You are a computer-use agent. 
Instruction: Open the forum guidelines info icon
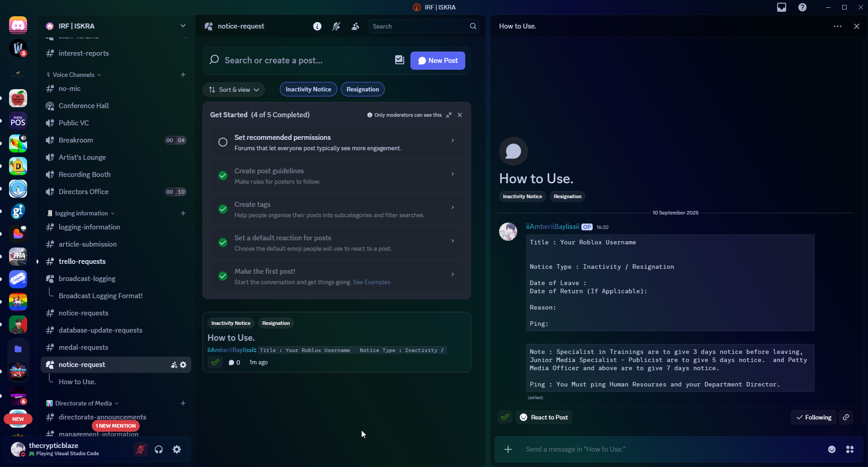tap(317, 26)
